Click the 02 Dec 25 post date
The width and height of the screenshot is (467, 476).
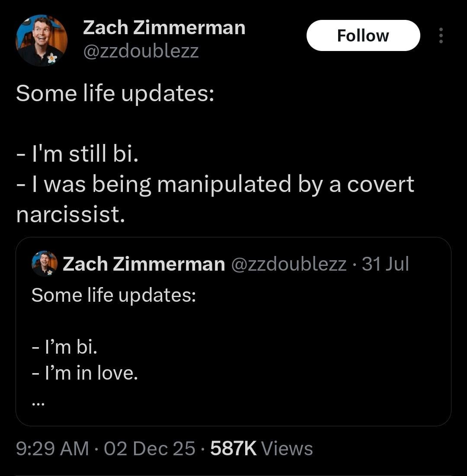150,448
